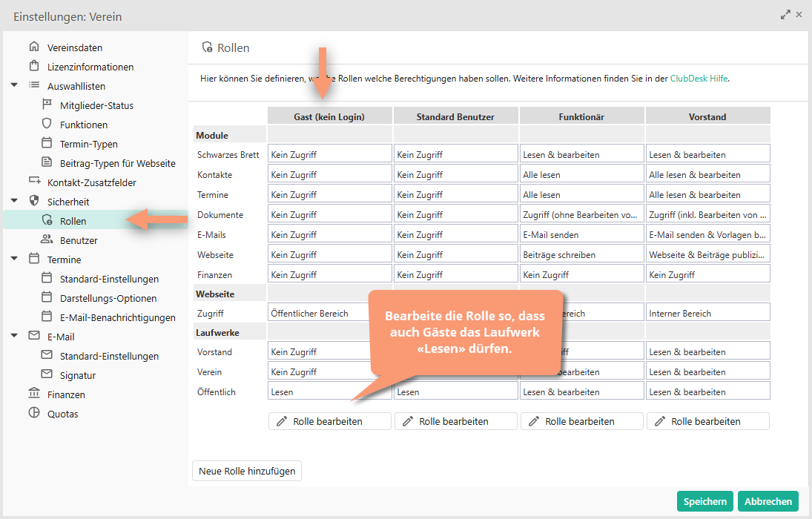Image resolution: width=812 pixels, height=519 pixels.
Task: Collapse the E-Mail tree section
Action: click(x=15, y=336)
